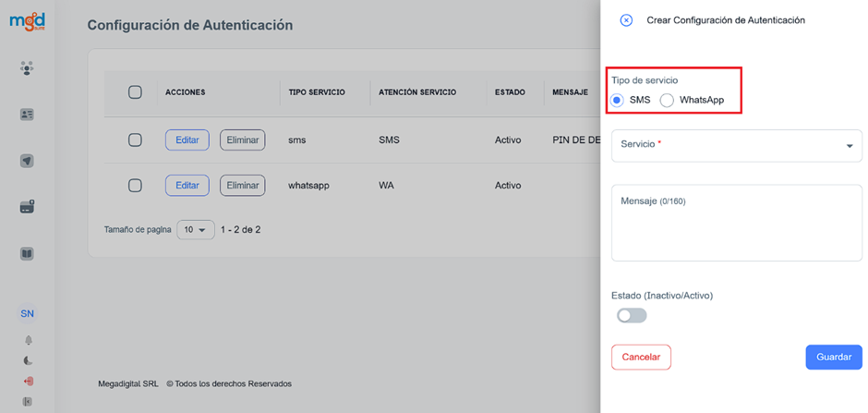Check the box for the sms row
The height and width of the screenshot is (413, 868).
[135, 140]
